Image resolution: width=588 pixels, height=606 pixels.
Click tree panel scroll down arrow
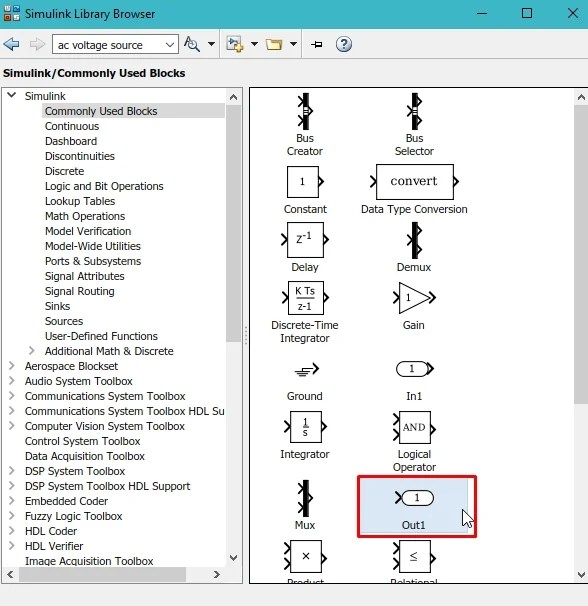click(x=233, y=558)
